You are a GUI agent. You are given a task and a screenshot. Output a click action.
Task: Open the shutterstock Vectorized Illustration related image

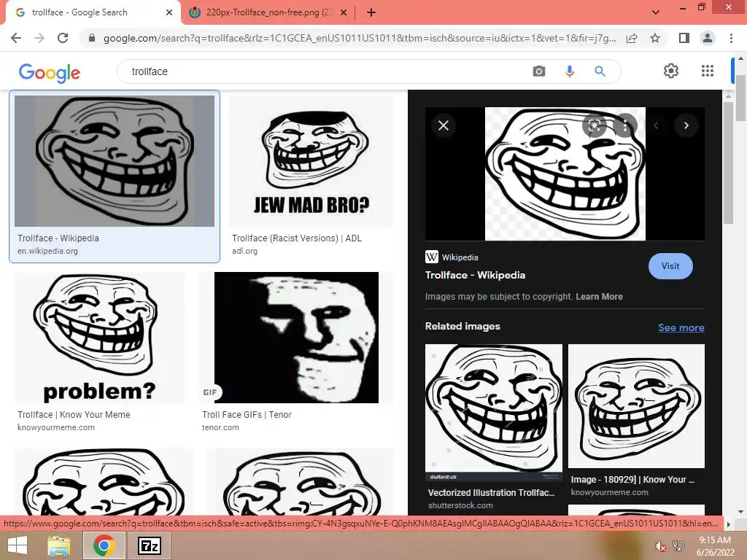(x=494, y=413)
